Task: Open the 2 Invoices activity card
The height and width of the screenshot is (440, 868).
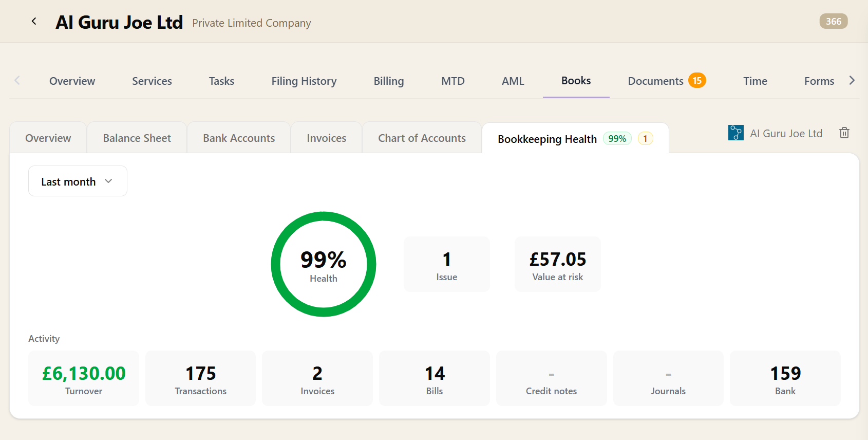Action: (317, 378)
